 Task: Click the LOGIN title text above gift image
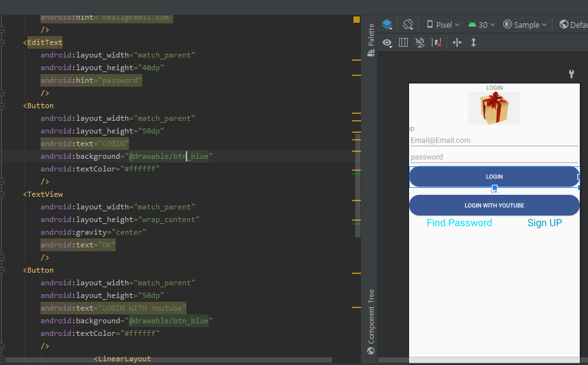494,88
